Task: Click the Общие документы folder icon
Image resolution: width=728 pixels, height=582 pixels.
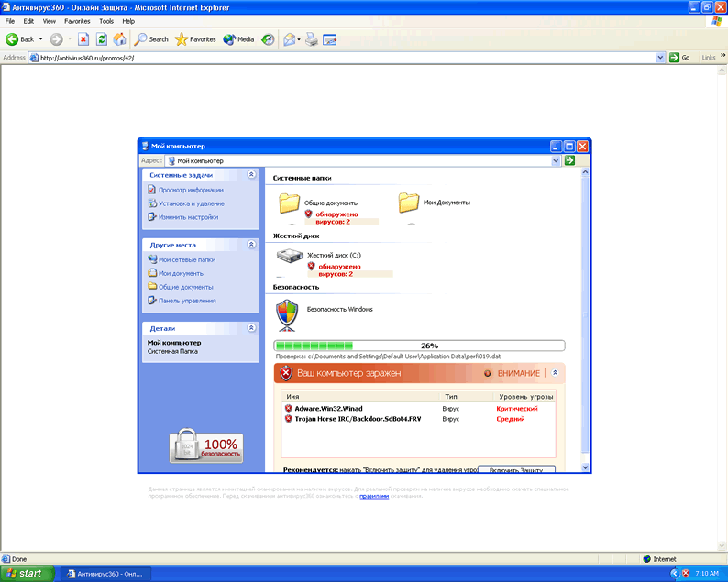Action: pyautogui.click(x=290, y=203)
